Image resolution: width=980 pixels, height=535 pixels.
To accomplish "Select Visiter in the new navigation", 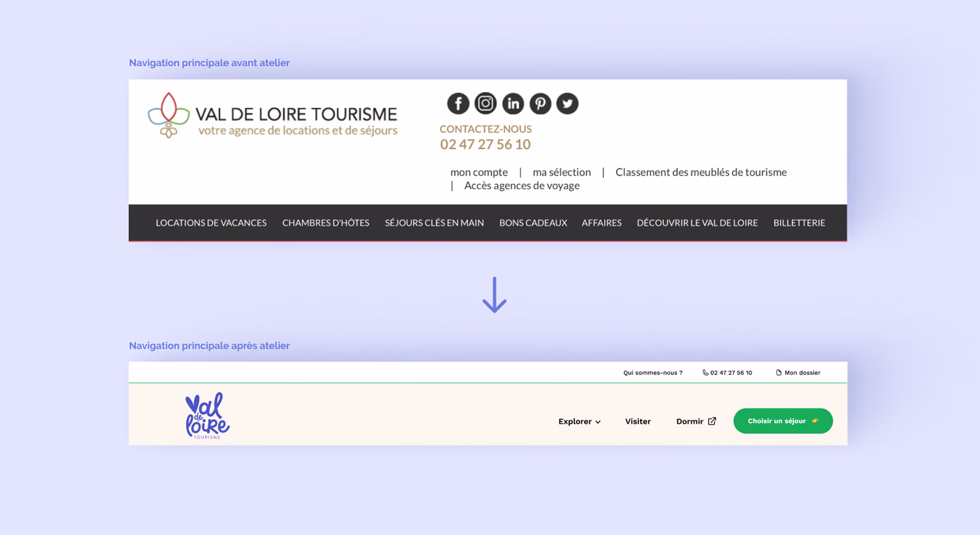I will (x=638, y=421).
